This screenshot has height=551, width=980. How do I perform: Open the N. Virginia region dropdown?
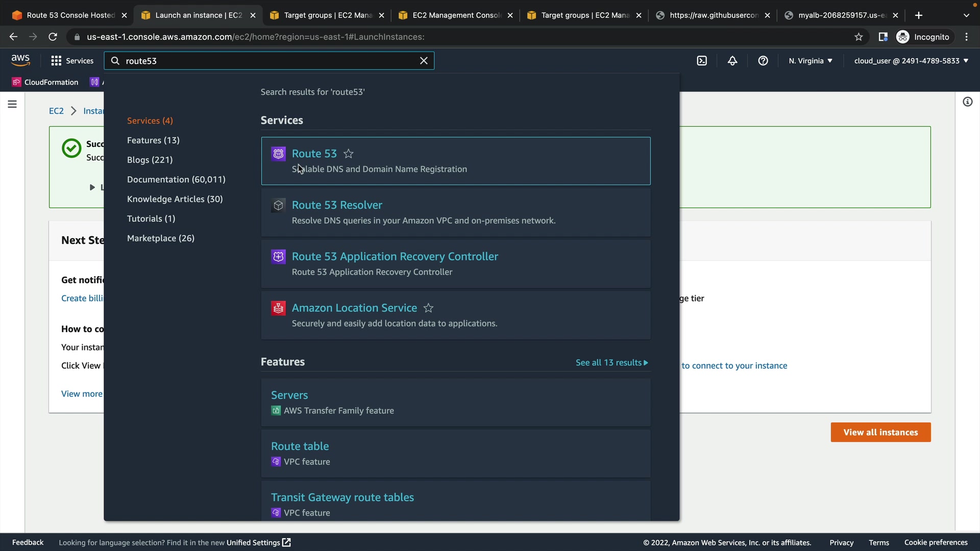click(811, 61)
